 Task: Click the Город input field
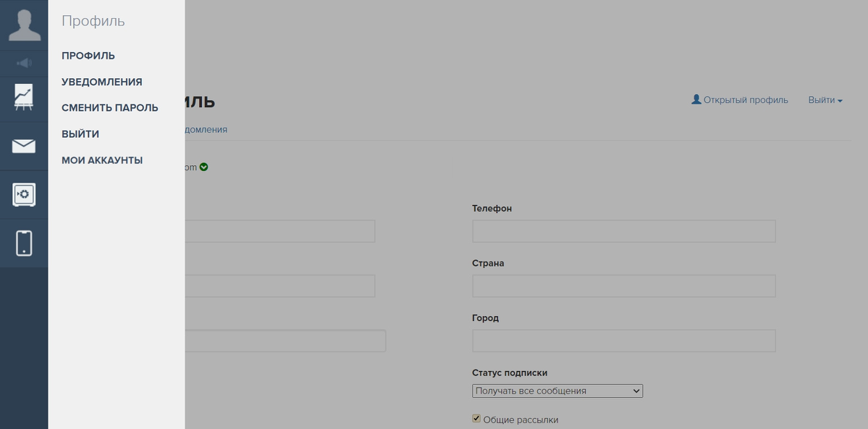pyautogui.click(x=624, y=341)
